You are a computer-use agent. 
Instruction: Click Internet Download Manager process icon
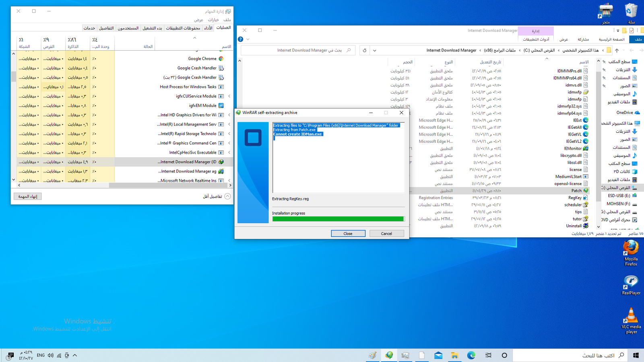(x=221, y=162)
